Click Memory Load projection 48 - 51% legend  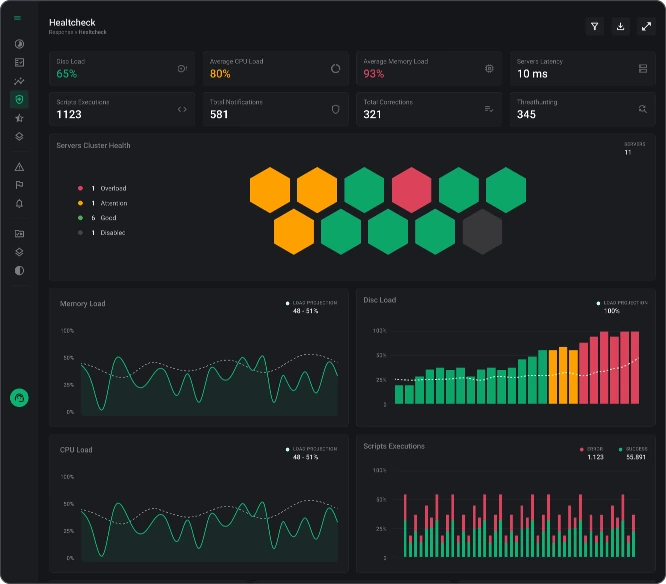coord(311,307)
